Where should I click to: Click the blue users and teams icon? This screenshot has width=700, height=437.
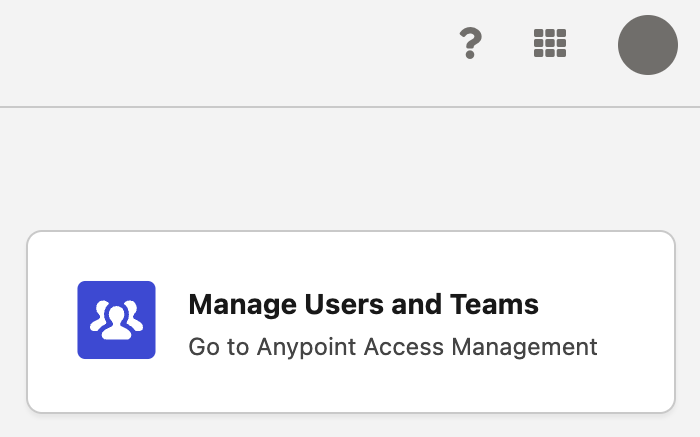click(116, 320)
